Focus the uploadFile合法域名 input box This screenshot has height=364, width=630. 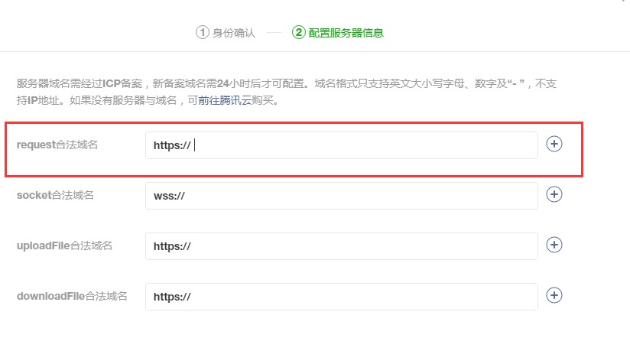pyautogui.click(x=341, y=246)
